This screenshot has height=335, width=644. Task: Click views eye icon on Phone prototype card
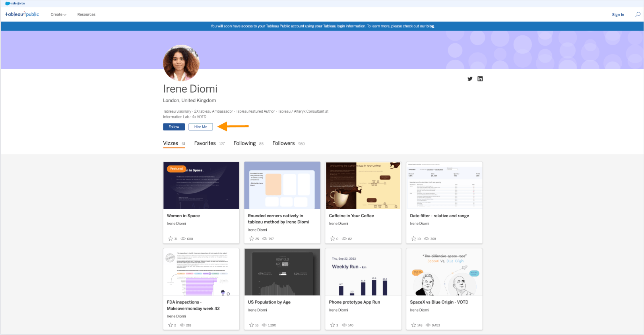point(344,325)
